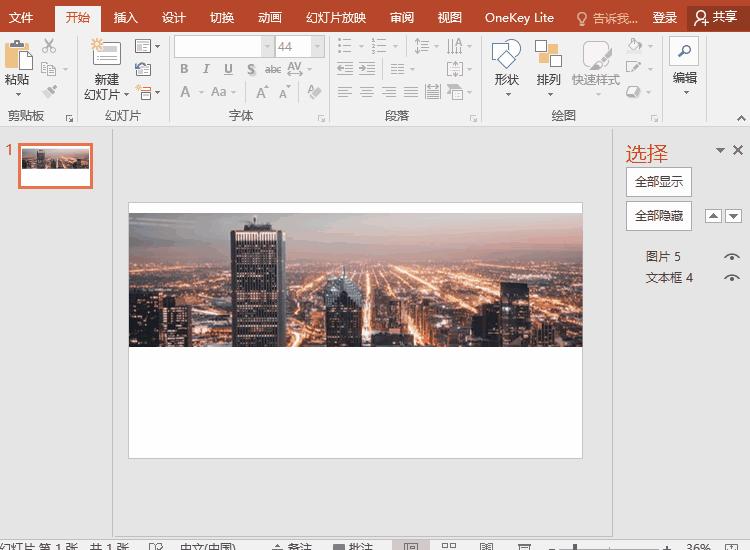
Task: Toggle the Bold formatting button
Action: [x=184, y=69]
